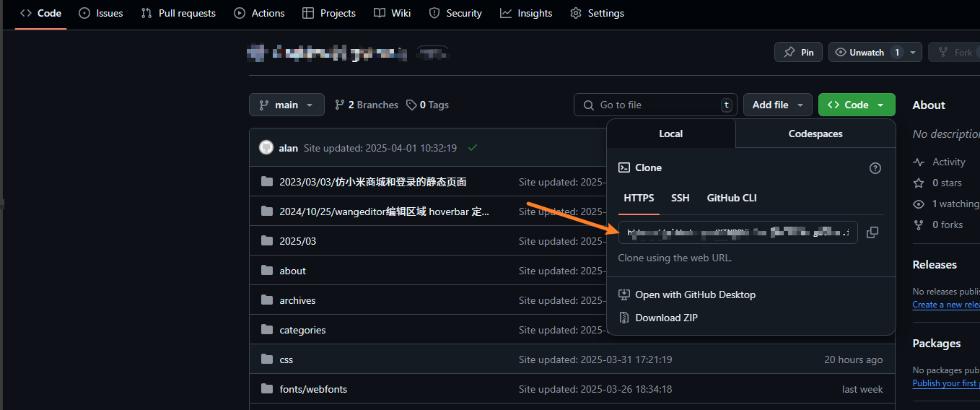980x410 pixels.
Task: View the 0 forks link
Action: 938,225
